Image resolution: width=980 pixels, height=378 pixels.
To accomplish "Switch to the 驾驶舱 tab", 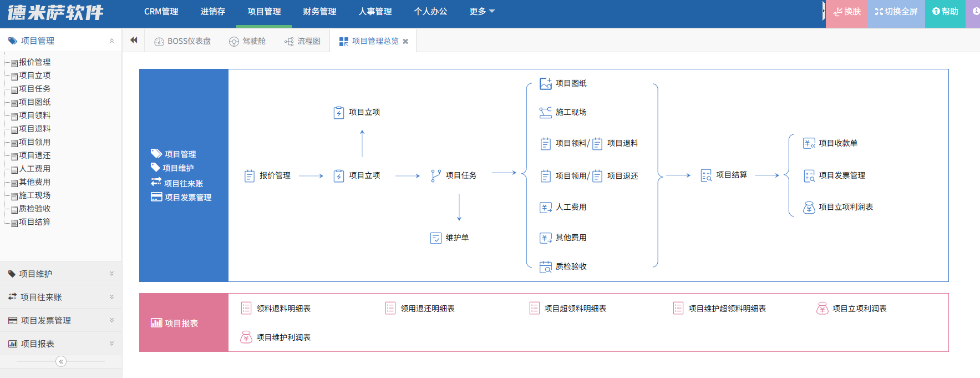I will pyautogui.click(x=247, y=41).
